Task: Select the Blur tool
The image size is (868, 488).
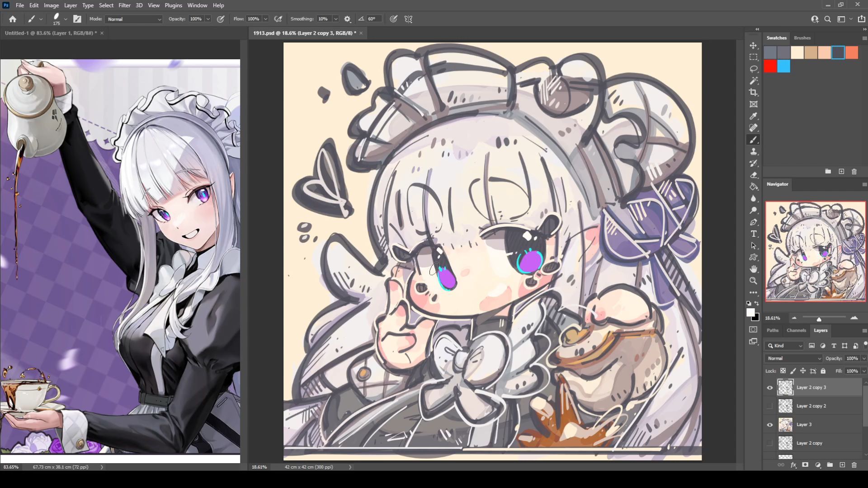Action: tap(753, 199)
